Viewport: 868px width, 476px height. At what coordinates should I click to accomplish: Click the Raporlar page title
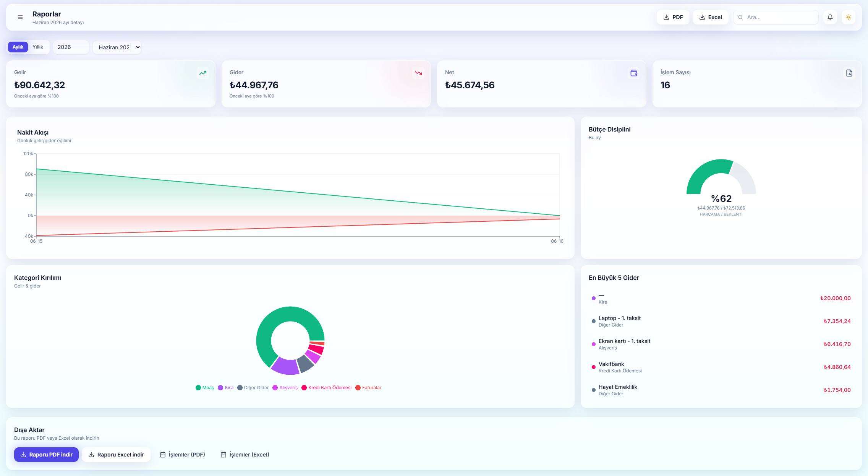pos(47,14)
